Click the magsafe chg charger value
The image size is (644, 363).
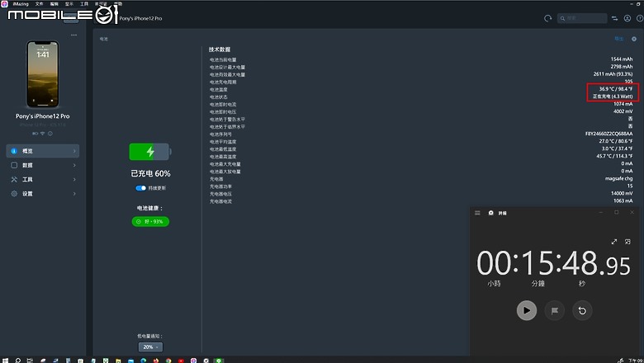(619, 178)
